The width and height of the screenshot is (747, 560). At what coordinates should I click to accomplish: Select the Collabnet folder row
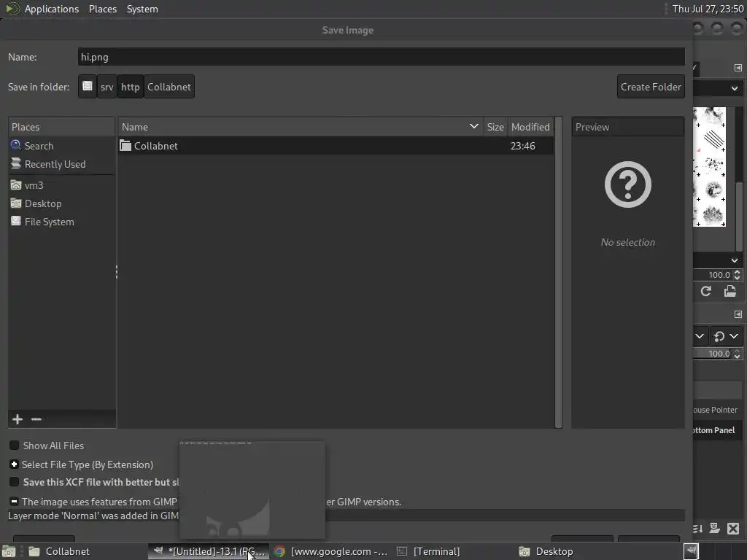pyautogui.click(x=336, y=145)
